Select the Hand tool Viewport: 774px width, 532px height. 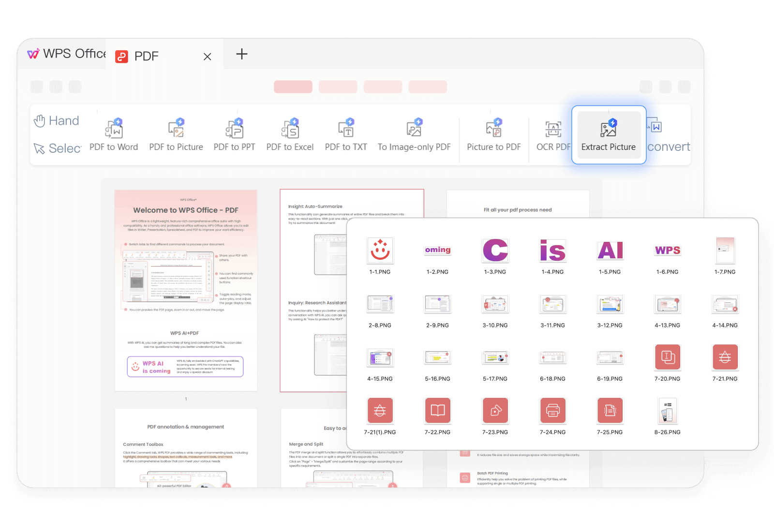[56, 120]
